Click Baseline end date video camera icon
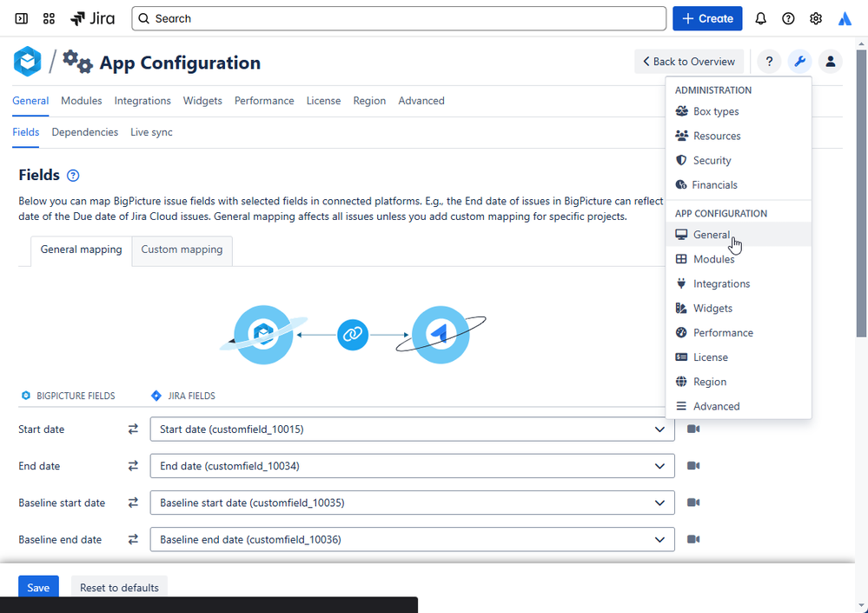Image resolution: width=868 pixels, height=613 pixels. [693, 539]
